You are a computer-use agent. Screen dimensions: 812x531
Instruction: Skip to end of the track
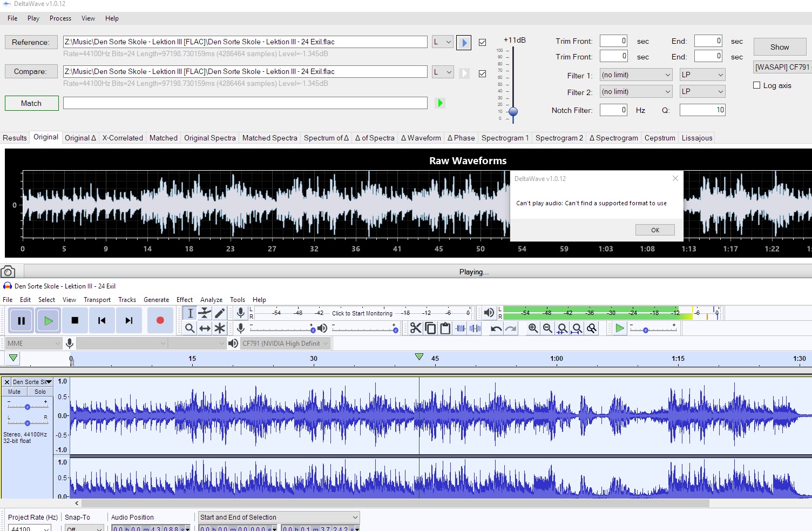tap(128, 320)
